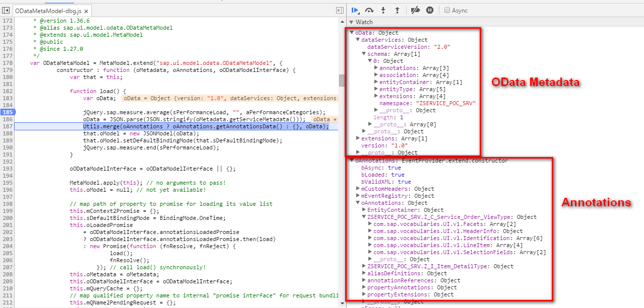The height and width of the screenshot is (308, 644).
Task: Click line number 183 in the gutter
Action: click(7, 98)
